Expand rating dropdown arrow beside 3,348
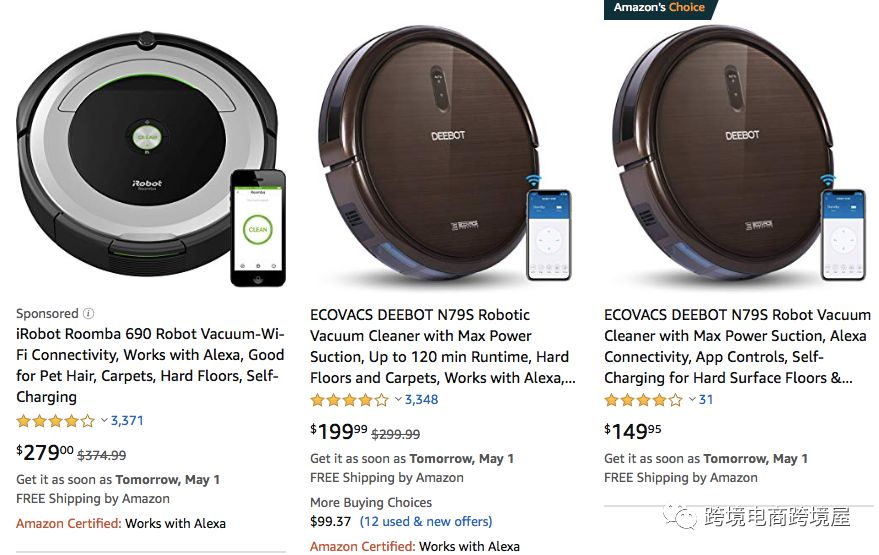This screenshot has height=555, width=879. click(x=398, y=400)
